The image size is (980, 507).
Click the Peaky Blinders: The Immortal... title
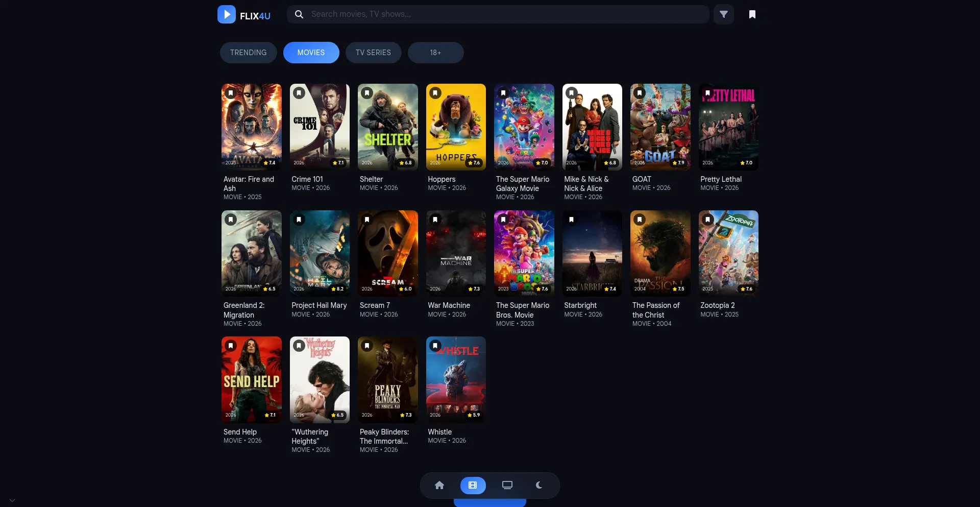(384, 437)
